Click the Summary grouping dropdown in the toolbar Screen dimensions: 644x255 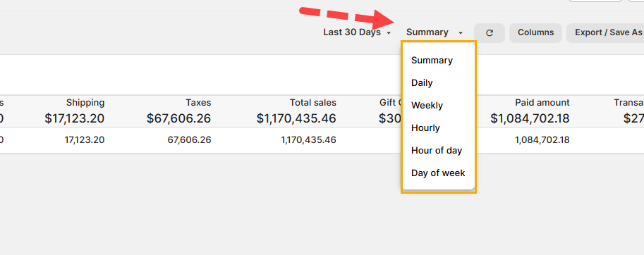435,32
